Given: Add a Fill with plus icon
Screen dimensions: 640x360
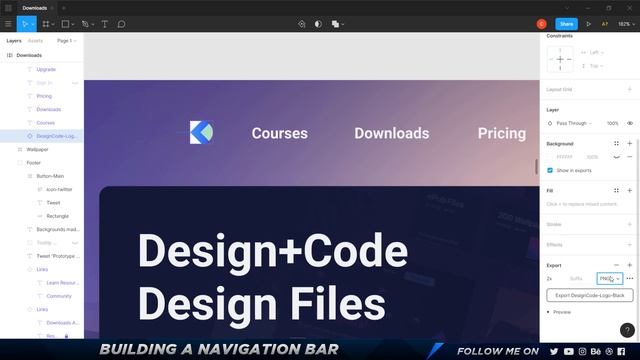Looking at the screenshot, I should [629, 190].
